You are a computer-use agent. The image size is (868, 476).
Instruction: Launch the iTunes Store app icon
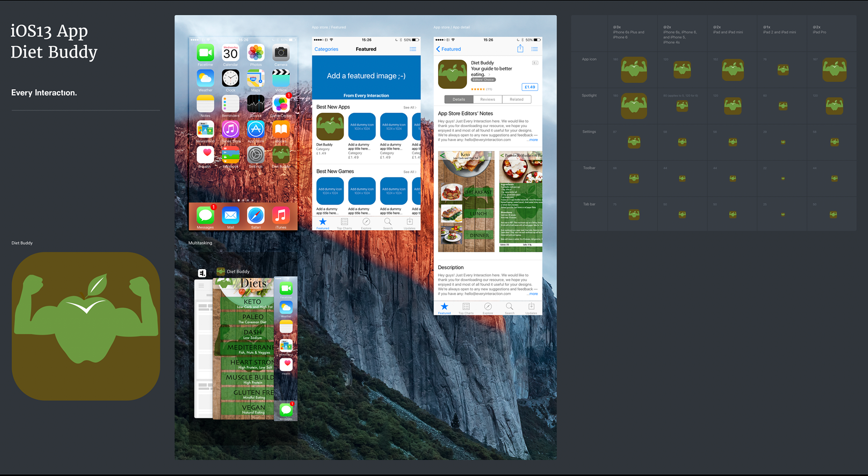[x=231, y=129]
